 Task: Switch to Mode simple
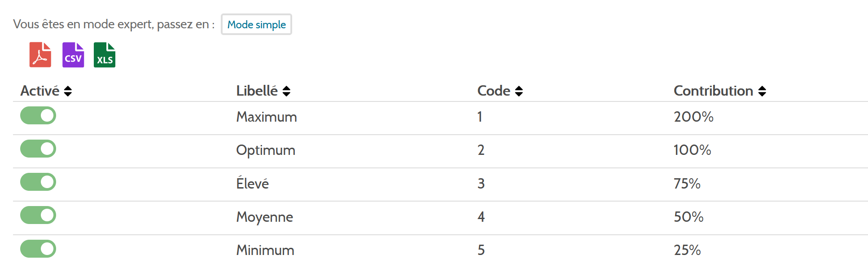(x=256, y=24)
